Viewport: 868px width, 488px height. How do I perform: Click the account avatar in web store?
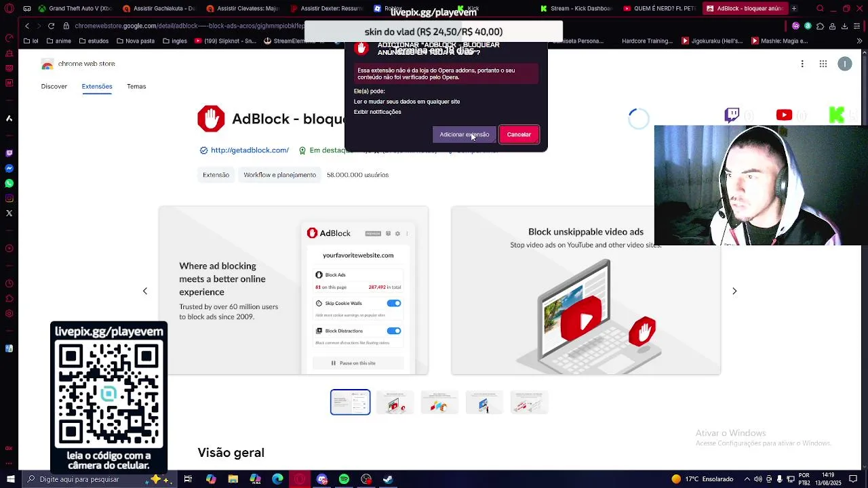click(844, 64)
